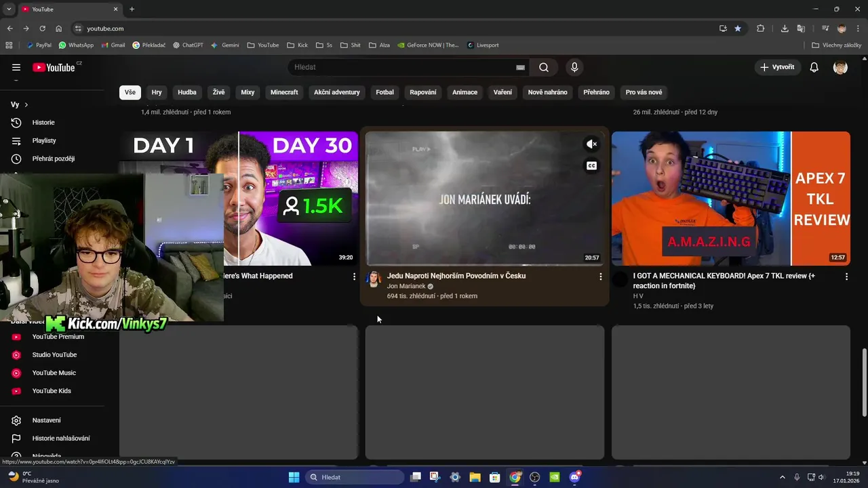Open Jedu Naproti Nejhorším Povodním video title
This screenshot has height=488, width=868.
[456, 276]
